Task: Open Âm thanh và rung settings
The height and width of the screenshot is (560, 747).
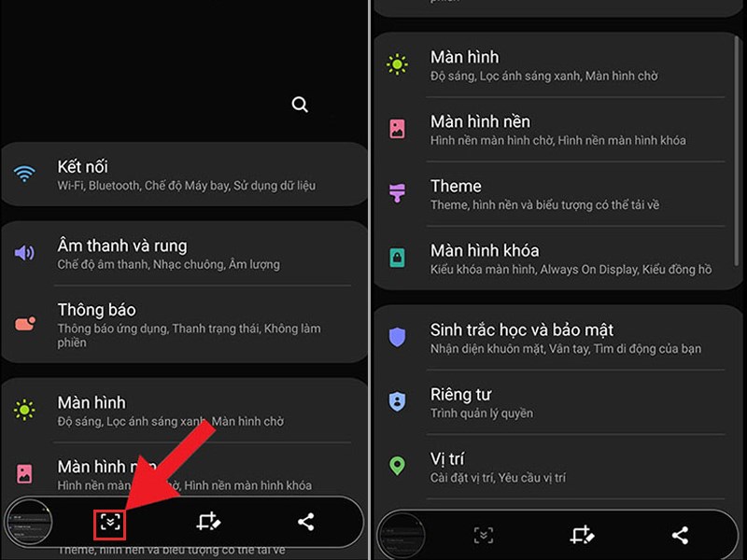Action: tap(184, 253)
